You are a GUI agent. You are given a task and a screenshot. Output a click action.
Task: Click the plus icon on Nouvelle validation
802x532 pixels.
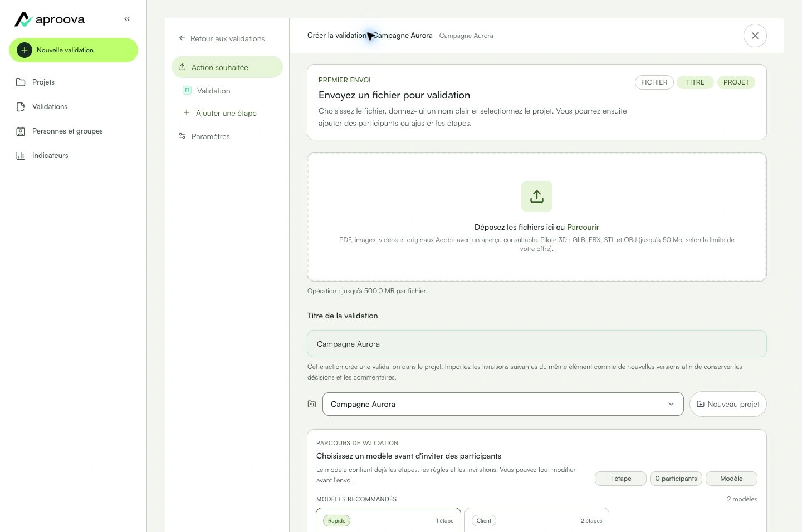25,50
